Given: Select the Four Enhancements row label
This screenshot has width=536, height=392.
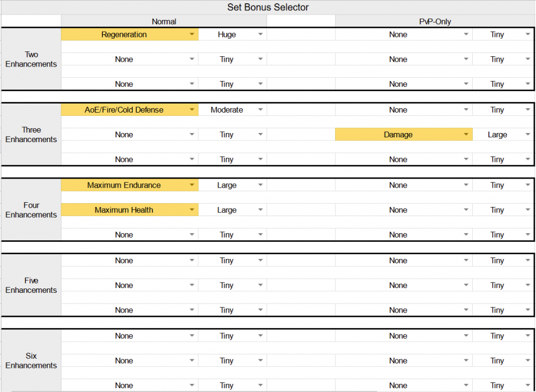Looking at the screenshot, I should click(x=31, y=210).
